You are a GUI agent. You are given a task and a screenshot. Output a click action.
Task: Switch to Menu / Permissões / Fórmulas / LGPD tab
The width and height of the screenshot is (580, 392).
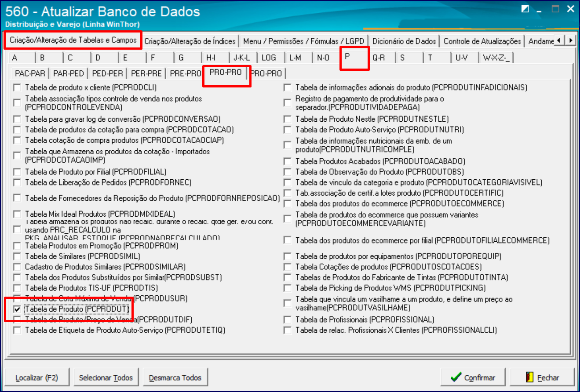point(303,41)
